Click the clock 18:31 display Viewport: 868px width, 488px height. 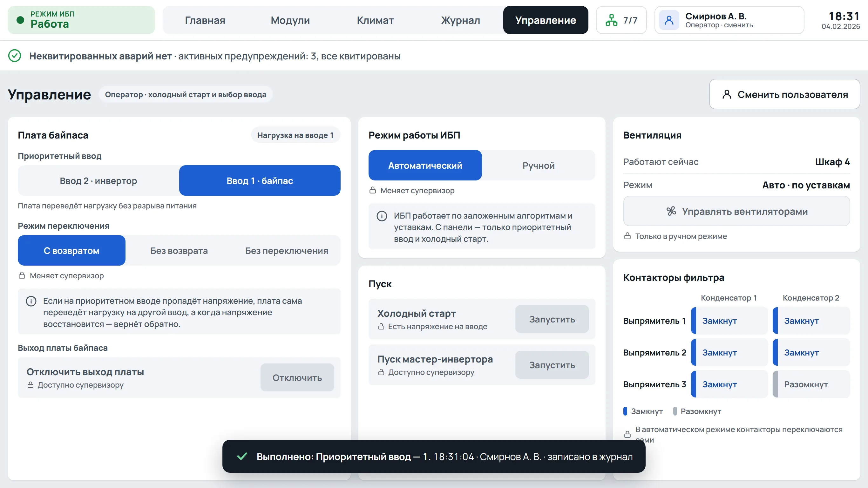tap(844, 16)
